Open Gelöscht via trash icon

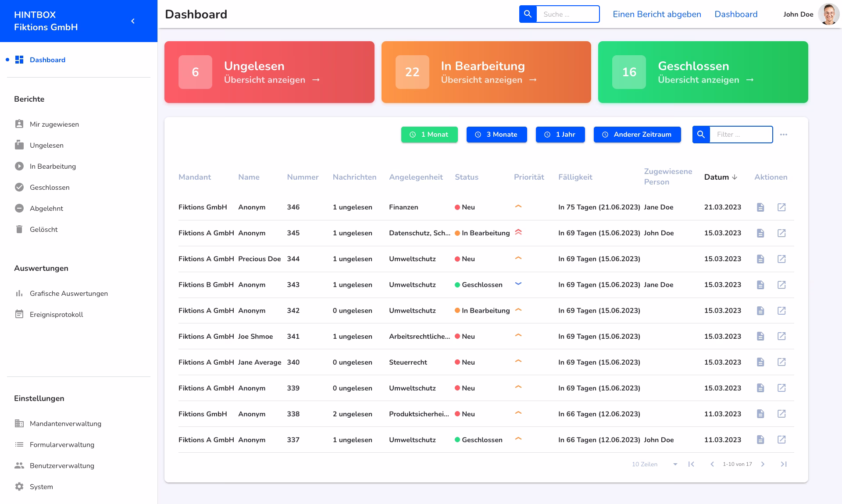coord(19,229)
